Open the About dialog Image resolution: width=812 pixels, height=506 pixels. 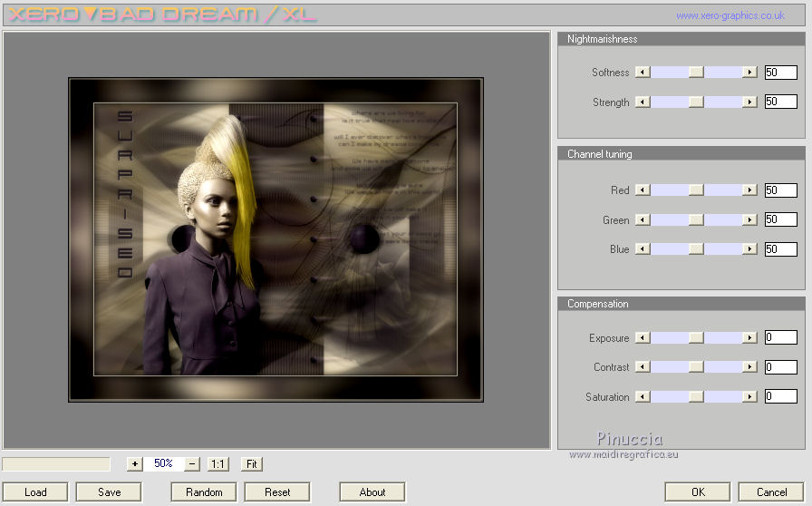tap(372, 492)
